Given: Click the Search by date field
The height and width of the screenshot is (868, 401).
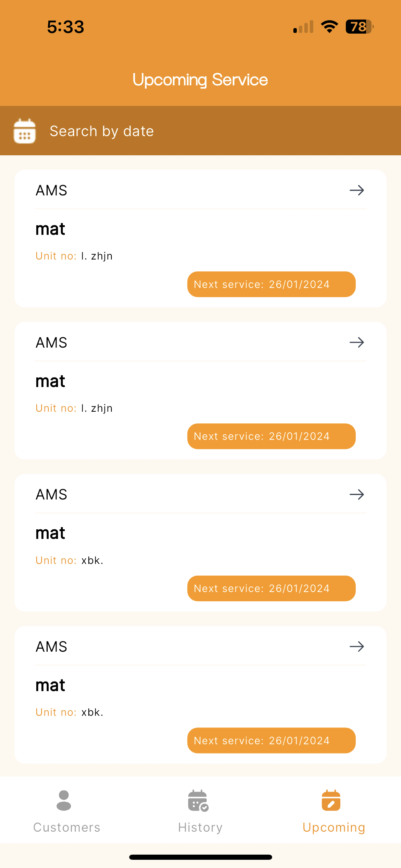Looking at the screenshot, I should pyautogui.click(x=102, y=131).
